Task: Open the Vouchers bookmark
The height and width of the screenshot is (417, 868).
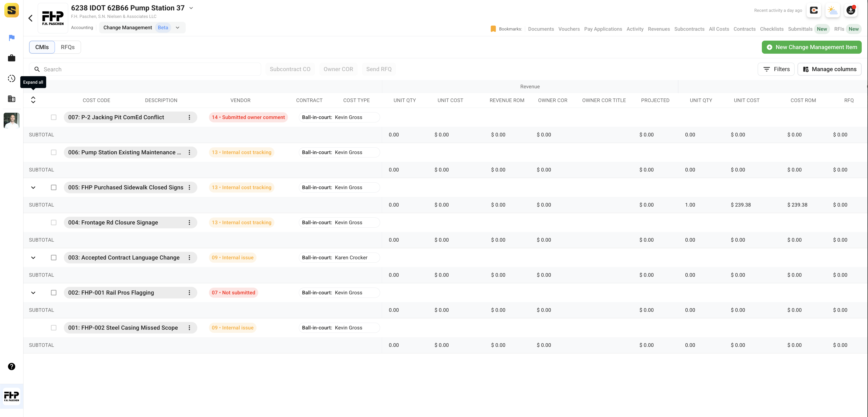Action: pyautogui.click(x=569, y=29)
